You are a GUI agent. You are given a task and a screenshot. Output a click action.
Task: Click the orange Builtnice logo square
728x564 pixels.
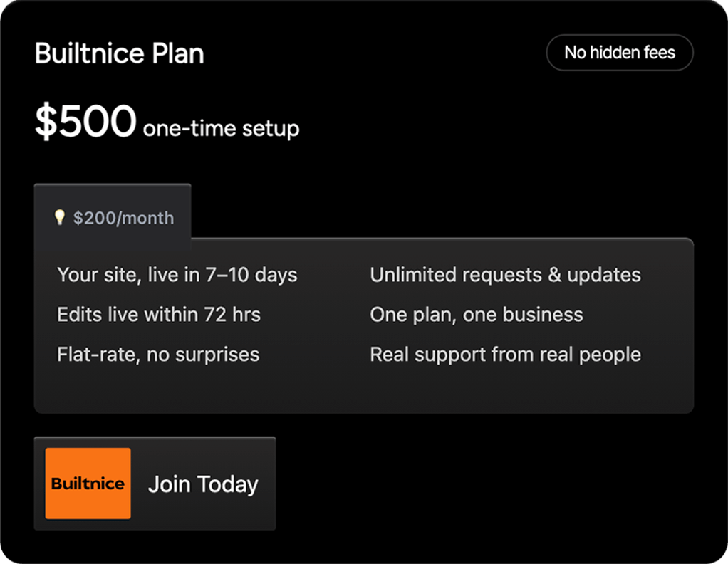pos(88,484)
